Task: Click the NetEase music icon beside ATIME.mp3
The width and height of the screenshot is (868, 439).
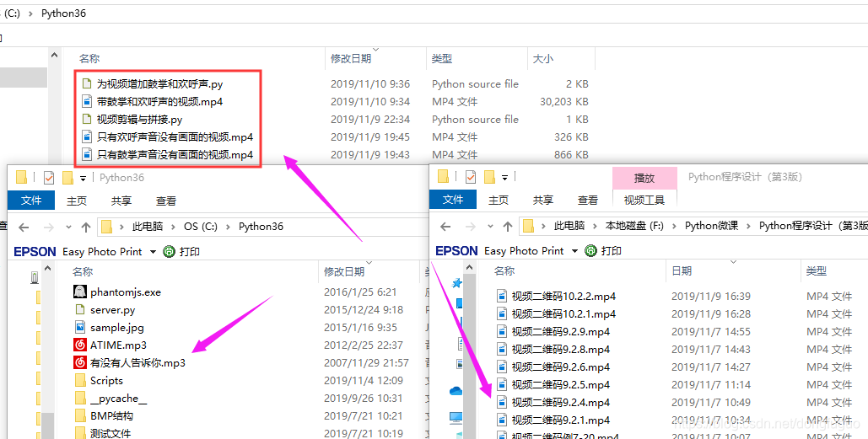Action: coord(79,345)
